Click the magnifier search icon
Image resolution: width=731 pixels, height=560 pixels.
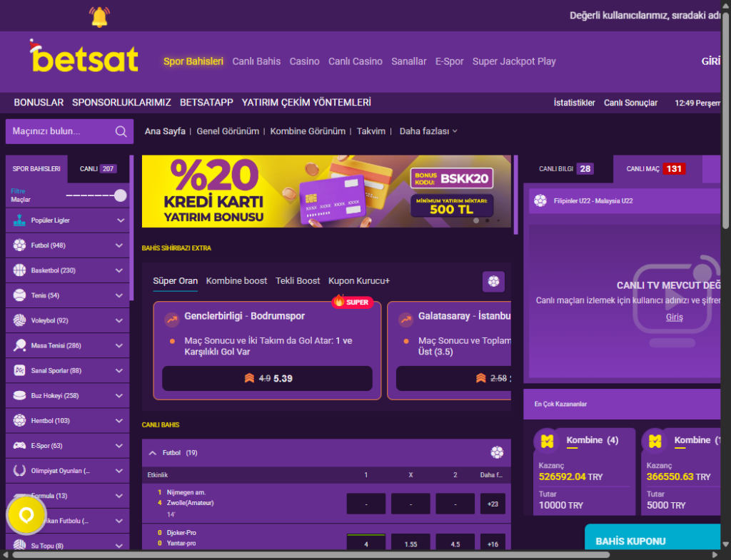click(121, 131)
